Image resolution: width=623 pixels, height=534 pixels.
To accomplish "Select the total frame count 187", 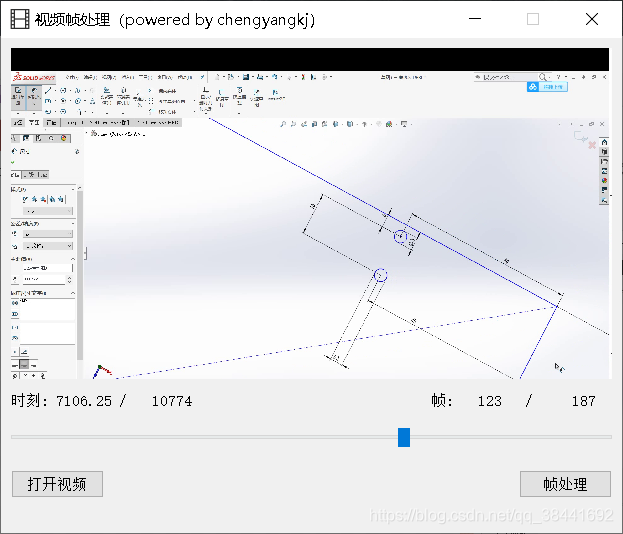I will point(584,401).
